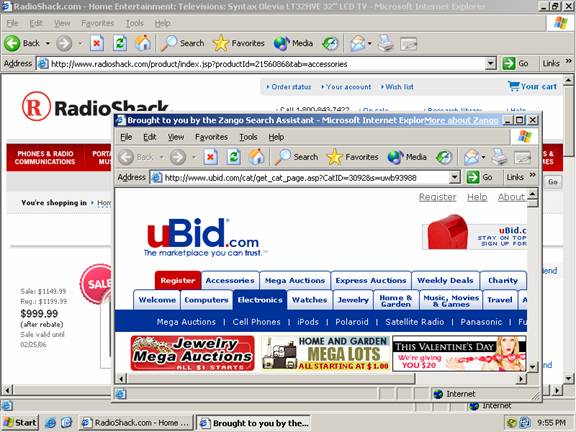
Task: Open View menu in RadioShack window
Action: 62,24
